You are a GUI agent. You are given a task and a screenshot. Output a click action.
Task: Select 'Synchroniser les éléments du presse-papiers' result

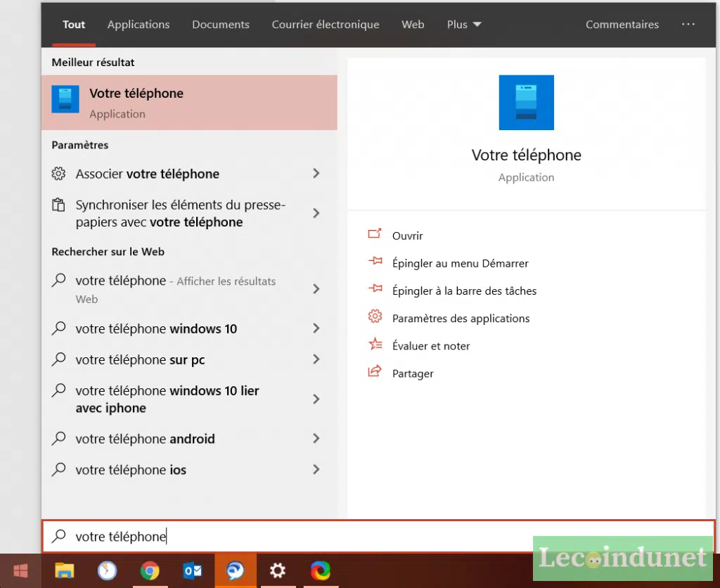click(x=189, y=213)
